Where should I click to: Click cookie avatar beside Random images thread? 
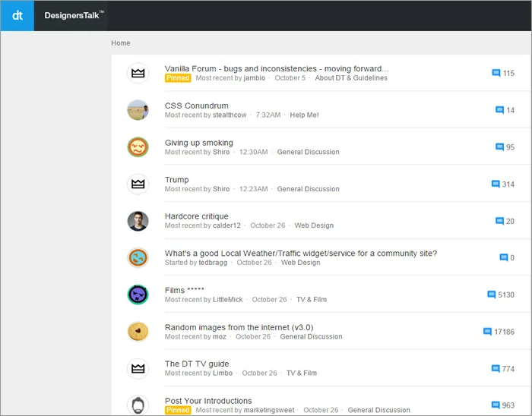(x=138, y=332)
